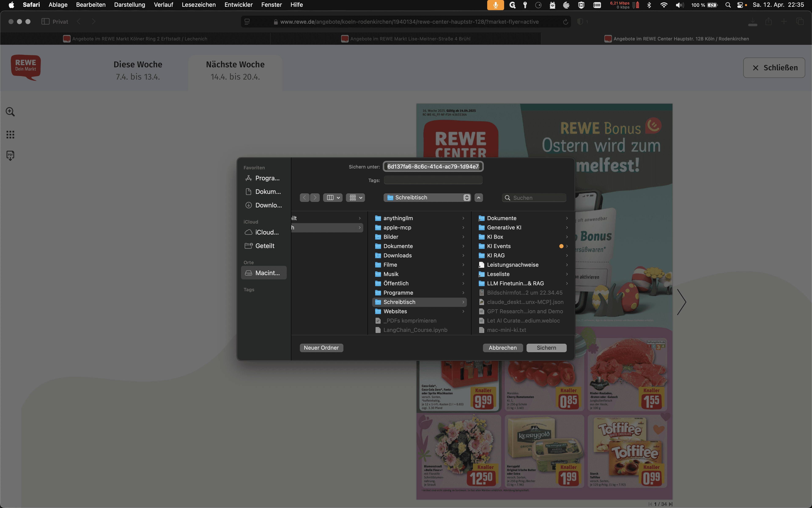Open the Schreibtisch location popup
Screen dimensions: 812x508
(427, 197)
